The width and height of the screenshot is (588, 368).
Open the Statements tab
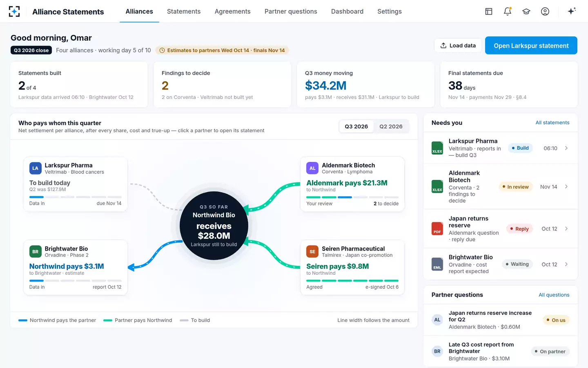[184, 11]
